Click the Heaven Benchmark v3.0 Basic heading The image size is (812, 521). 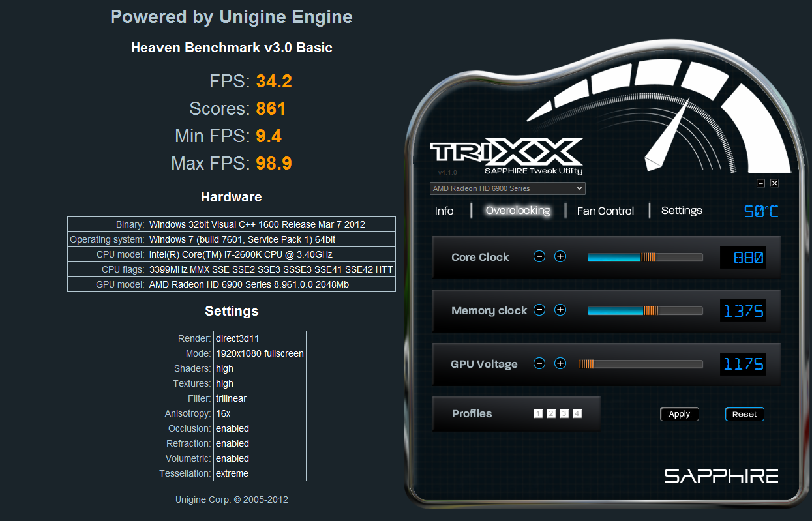coord(232,48)
